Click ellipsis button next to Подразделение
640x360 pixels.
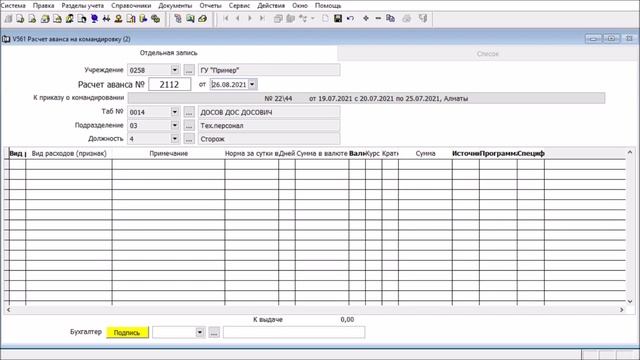pyautogui.click(x=189, y=125)
